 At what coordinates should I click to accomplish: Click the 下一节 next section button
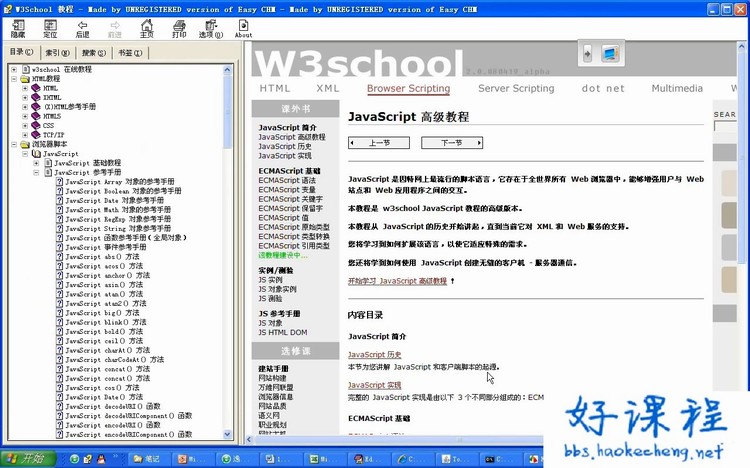[452, 143]
